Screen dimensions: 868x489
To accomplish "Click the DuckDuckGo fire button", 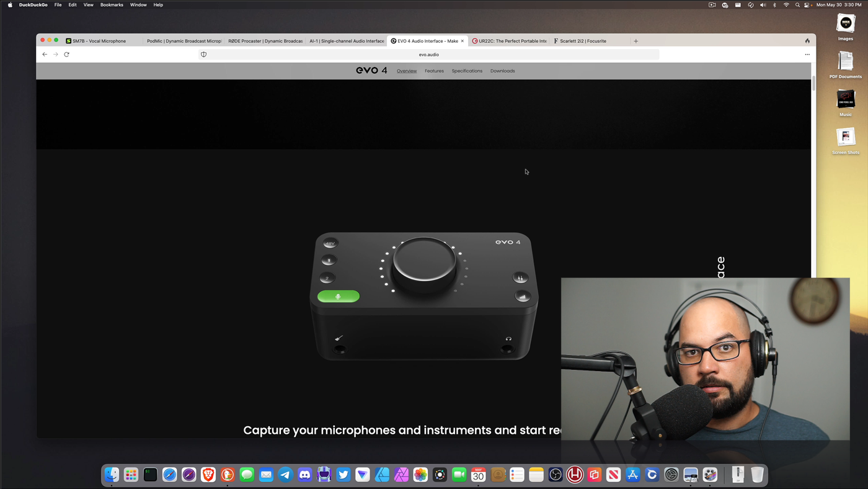I will tap(807, 41).
